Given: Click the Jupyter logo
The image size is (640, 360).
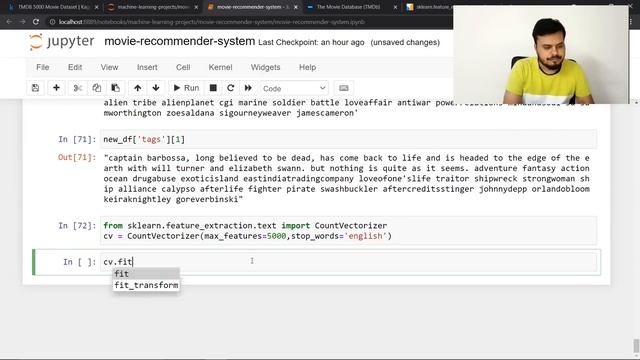Looking at the screenshot, I should (x=62, y=42).
